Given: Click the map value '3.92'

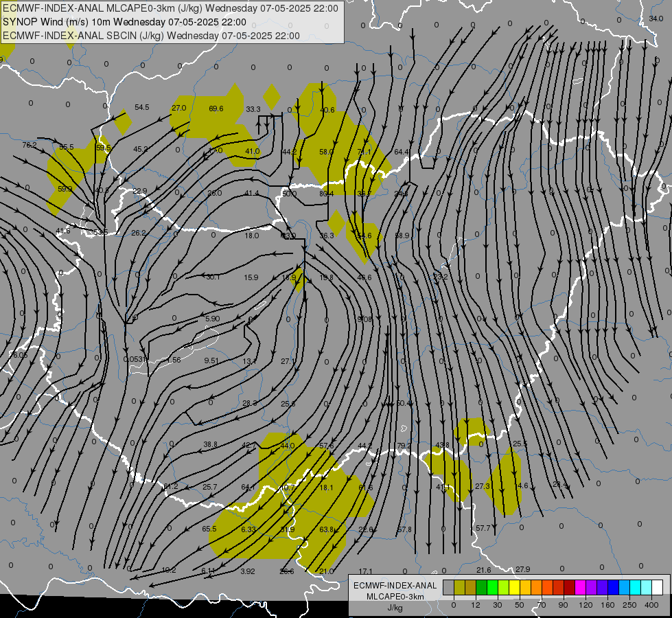Looking at the screenshot, I should [248, 571].
